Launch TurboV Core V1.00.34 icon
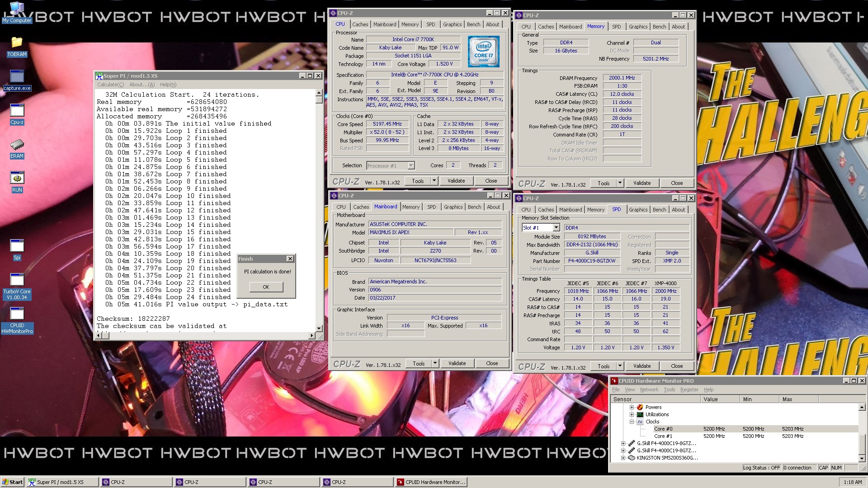Screen dimensions: 868x488 [17, 287]
